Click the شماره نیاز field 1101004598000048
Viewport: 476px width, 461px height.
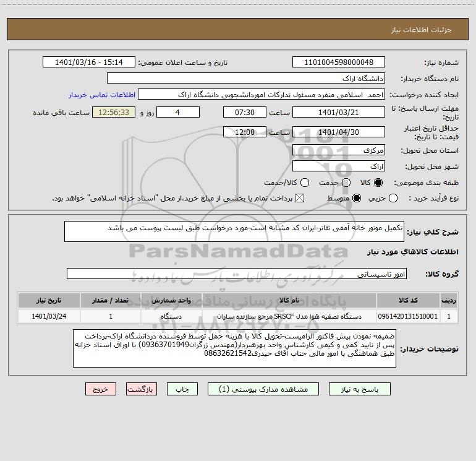pyautogui.click(x=339, y=62)
